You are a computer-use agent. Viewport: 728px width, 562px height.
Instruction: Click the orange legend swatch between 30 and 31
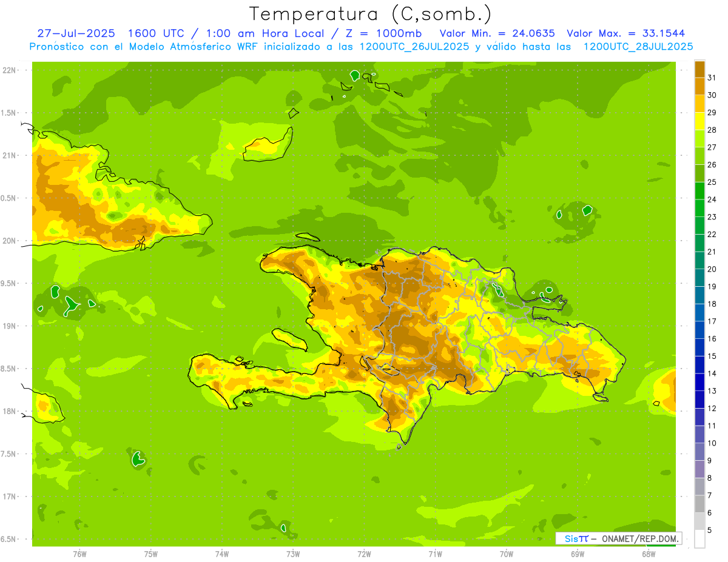point(699,86)
